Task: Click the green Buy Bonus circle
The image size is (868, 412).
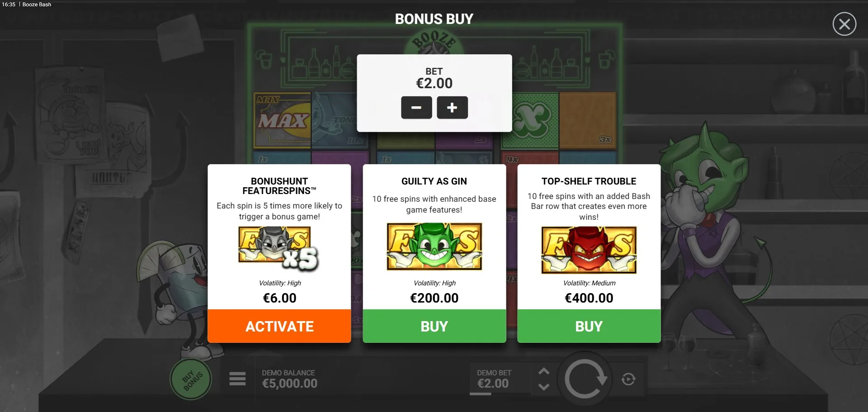Action: (191, 379)
